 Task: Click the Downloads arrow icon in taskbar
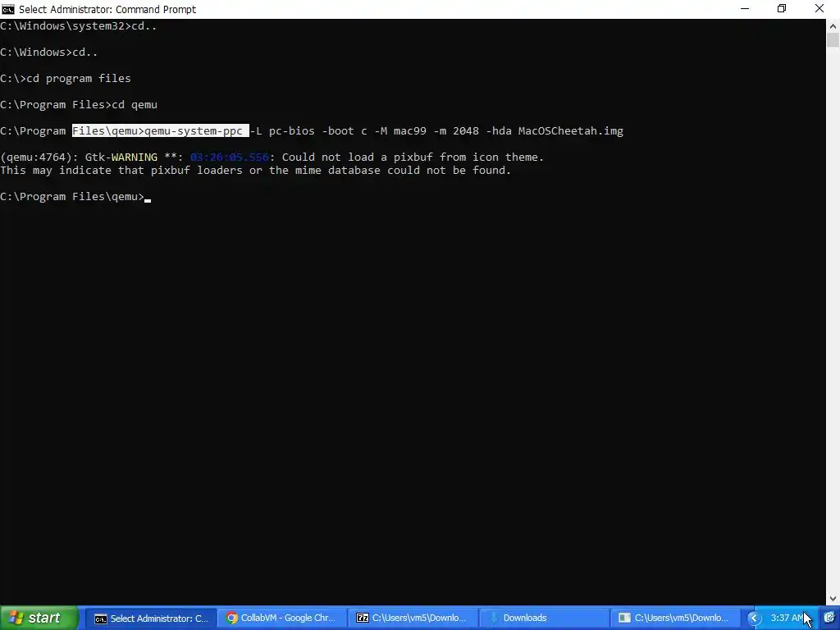click(x=493, y=618)
